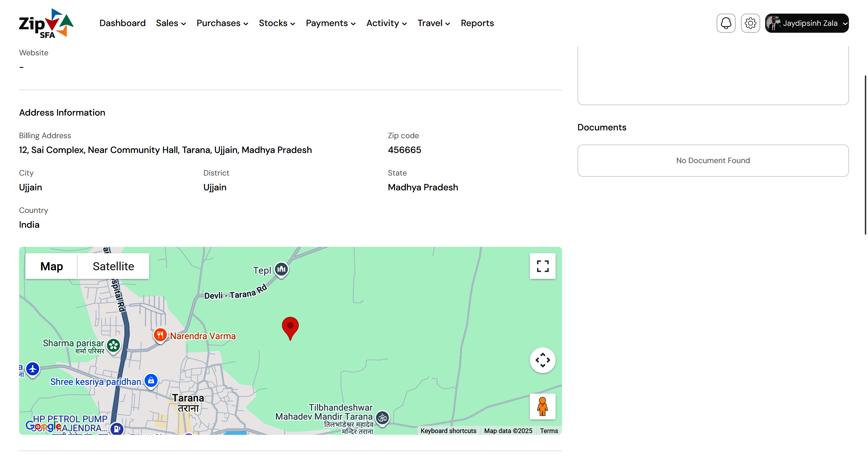Click the empty panel above Documents

[713, 75]
